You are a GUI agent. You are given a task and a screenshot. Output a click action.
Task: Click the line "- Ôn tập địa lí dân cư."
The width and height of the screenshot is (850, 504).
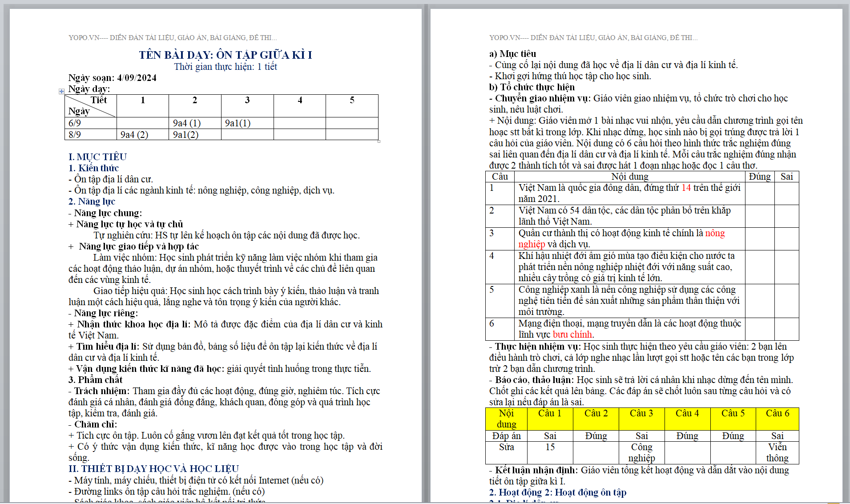click(111, 179)
